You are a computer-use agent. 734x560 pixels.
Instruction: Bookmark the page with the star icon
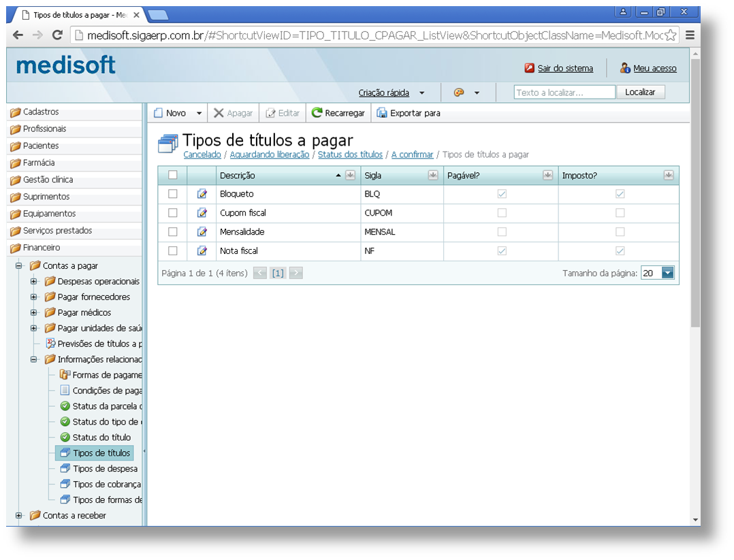[670, 35]
